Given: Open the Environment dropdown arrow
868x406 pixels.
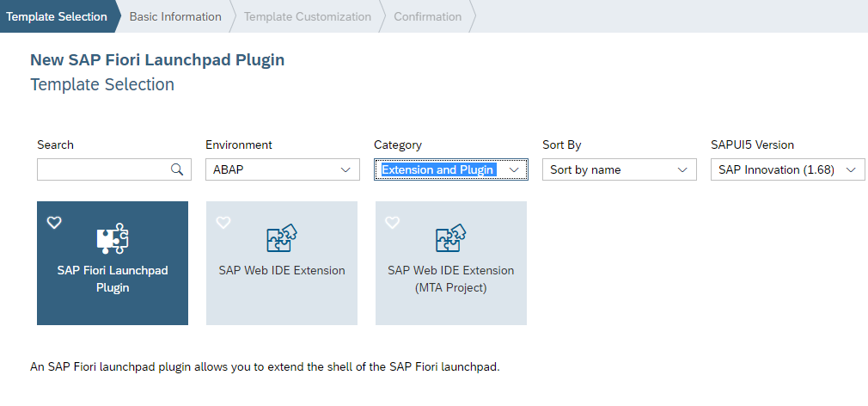Looking at the screenshot, I should [x=346, y=169].
